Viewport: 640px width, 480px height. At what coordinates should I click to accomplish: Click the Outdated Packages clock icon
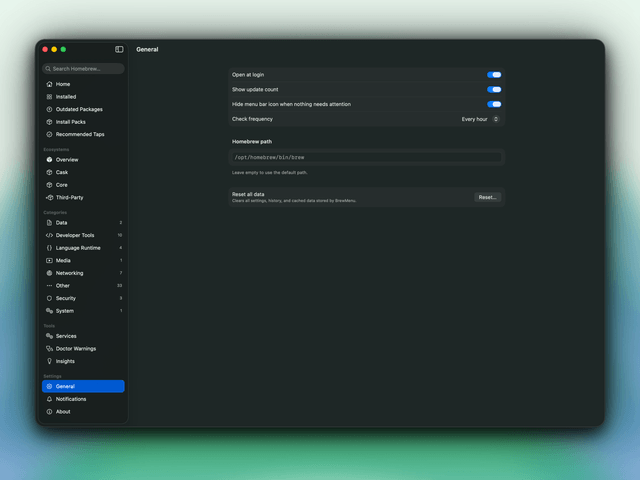(x=49, y=109)
